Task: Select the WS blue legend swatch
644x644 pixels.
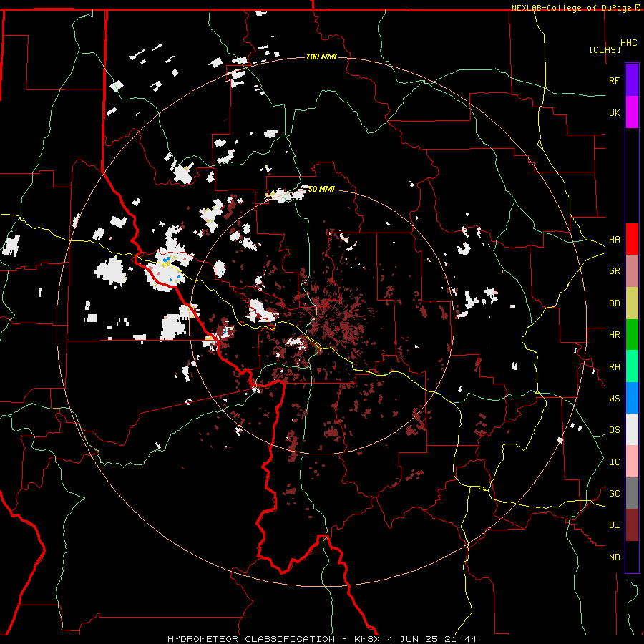Action: click(x=632, y=398)
